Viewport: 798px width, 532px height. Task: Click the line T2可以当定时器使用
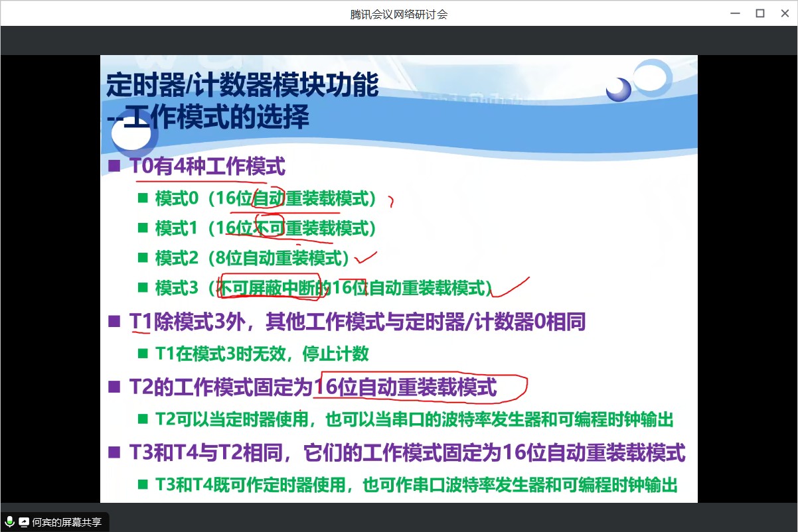tap(415, 419)
